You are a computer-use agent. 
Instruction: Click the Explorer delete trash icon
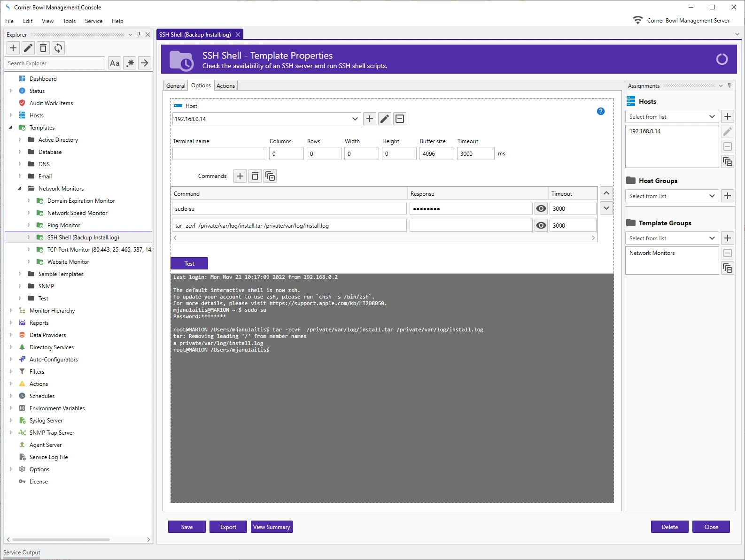pyautogui.click(x=43, y=48)
